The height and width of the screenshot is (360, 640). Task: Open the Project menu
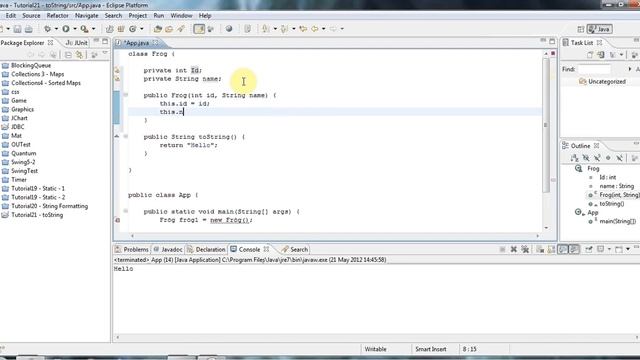(138, 16)
